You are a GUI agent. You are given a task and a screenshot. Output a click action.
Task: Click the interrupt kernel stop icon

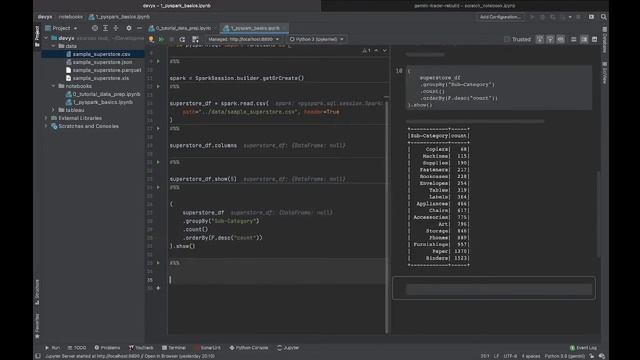[172, 39]
